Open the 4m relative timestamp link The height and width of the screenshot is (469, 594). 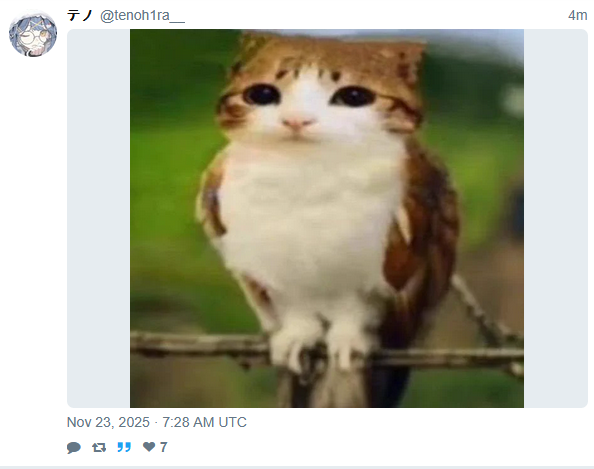pyautogui.click(x=577, y=16)
